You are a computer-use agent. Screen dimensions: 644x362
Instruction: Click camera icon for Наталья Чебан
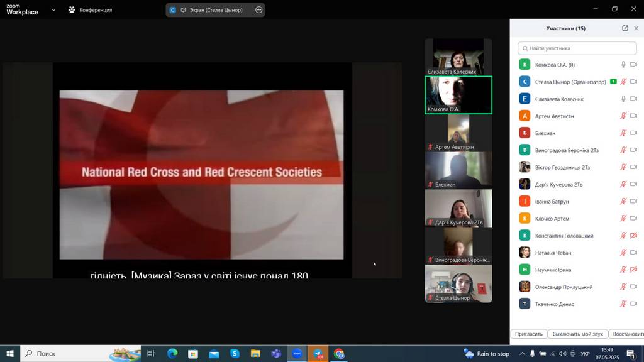[633, 253]
